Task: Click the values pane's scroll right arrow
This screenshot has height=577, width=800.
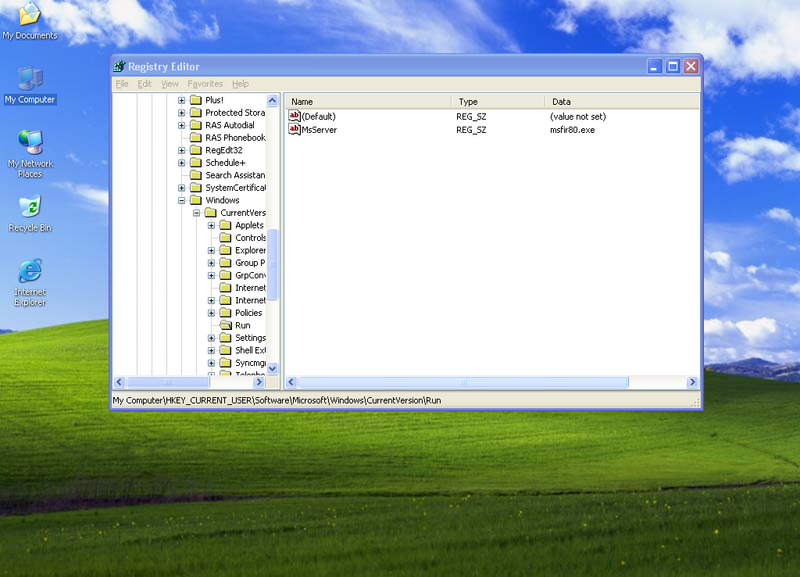Action: pos(692,382)
